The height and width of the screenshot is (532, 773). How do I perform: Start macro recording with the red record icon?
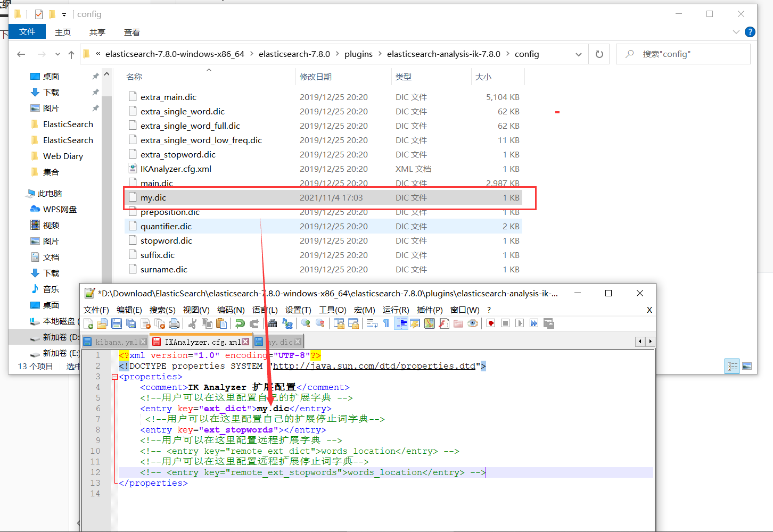click(x=491, y=323)
